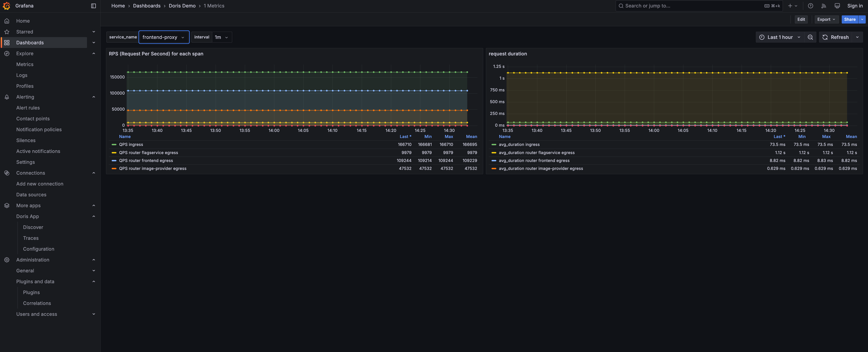Click the Share button
Screen dimensions: 868x352
pos(850,19)
